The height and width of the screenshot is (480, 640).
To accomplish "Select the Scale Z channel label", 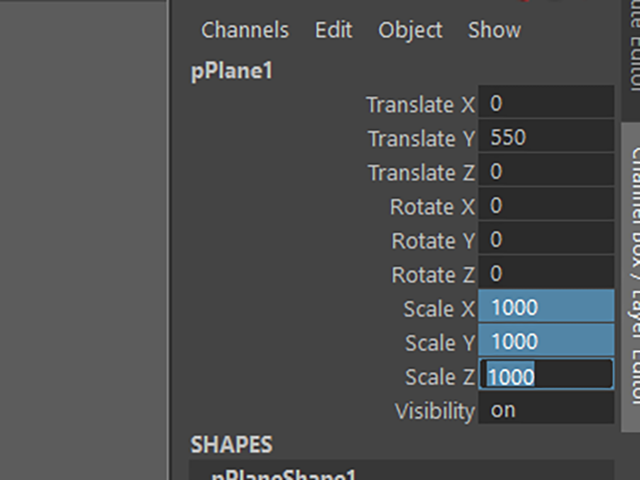I will 440,376.
